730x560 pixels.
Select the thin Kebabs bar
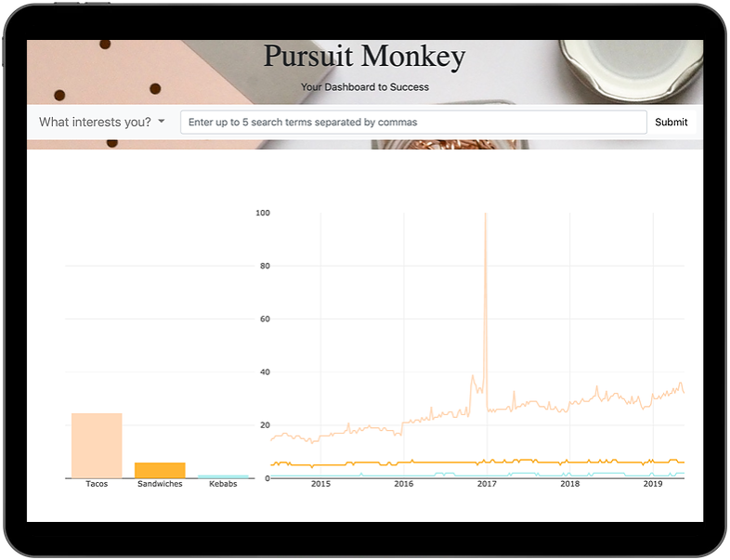click(223, 476)
